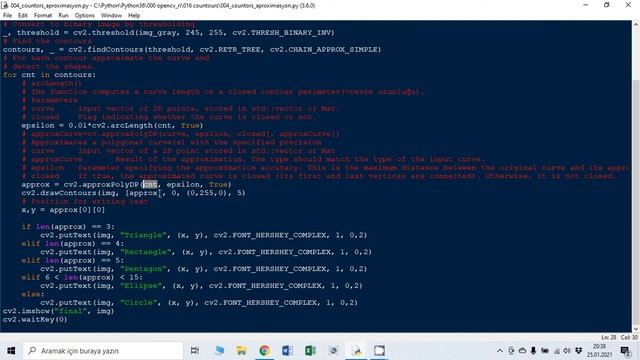Image resolution: width=640 pixels, height=360 pixels.
Task: Click the line 'for cnt in contours:'
Action: click(x=49, y=75)
